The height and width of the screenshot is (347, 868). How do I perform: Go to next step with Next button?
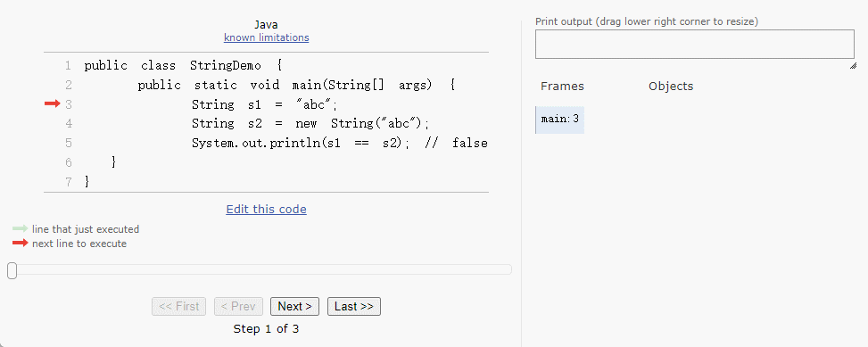[294, 307]
